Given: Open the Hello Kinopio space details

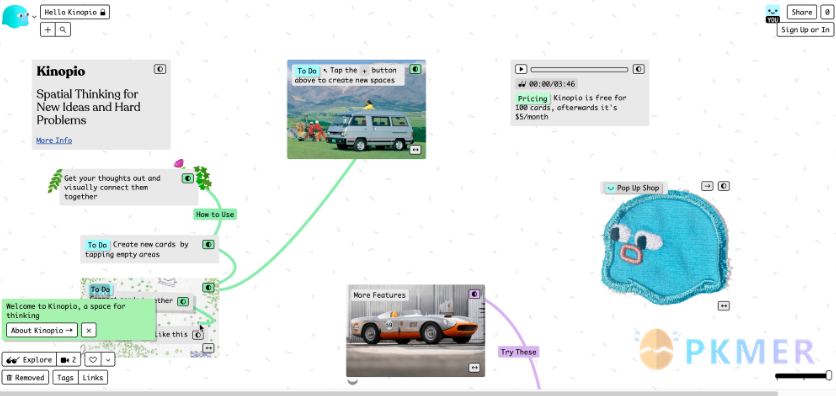Looking at the screenshot, I should (75, 12).
